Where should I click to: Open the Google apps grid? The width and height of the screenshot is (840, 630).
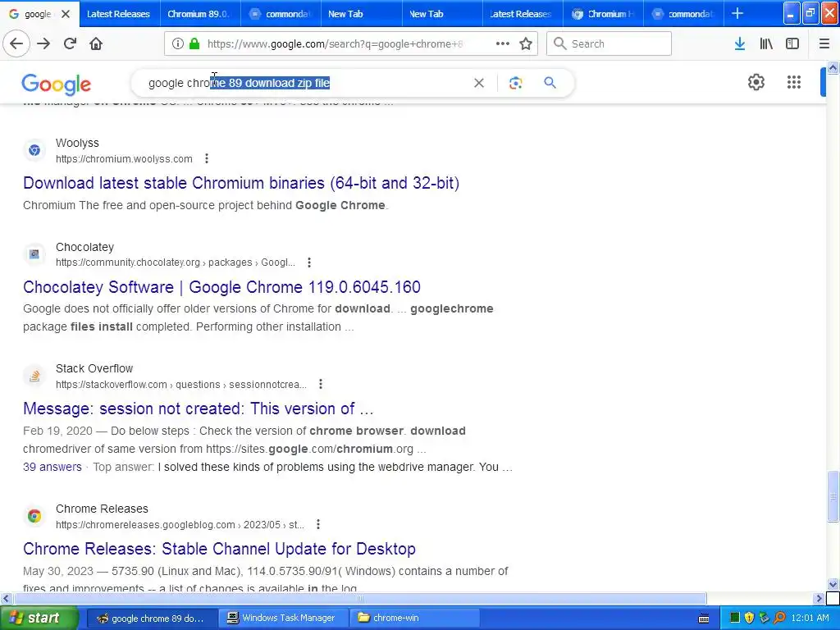tap(794, 82)
